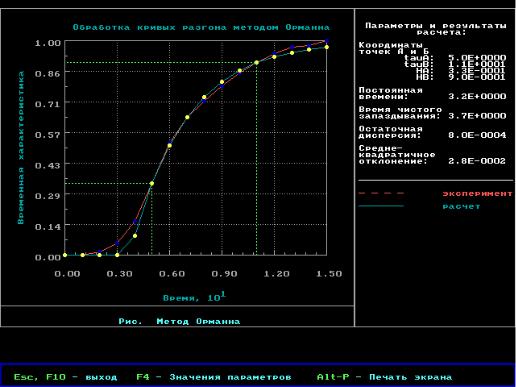Click the x-axis label 'Время, 10'

point(194,297)
